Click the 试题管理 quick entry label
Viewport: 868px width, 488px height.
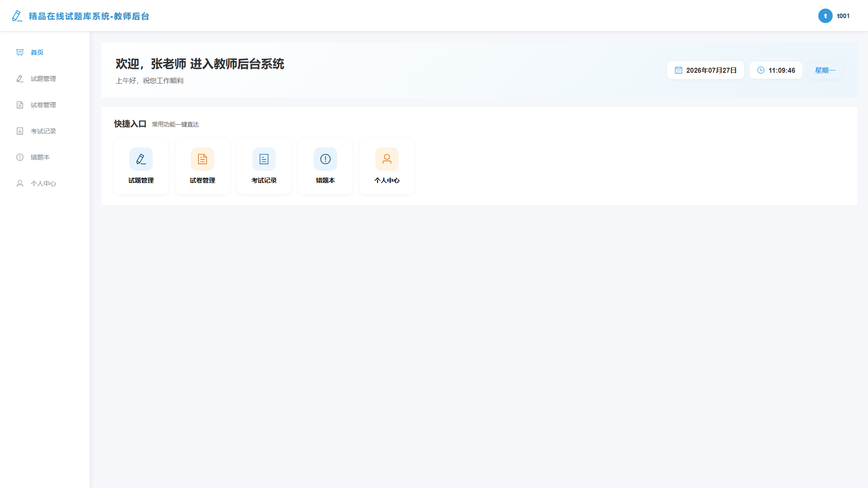point(141,180)
